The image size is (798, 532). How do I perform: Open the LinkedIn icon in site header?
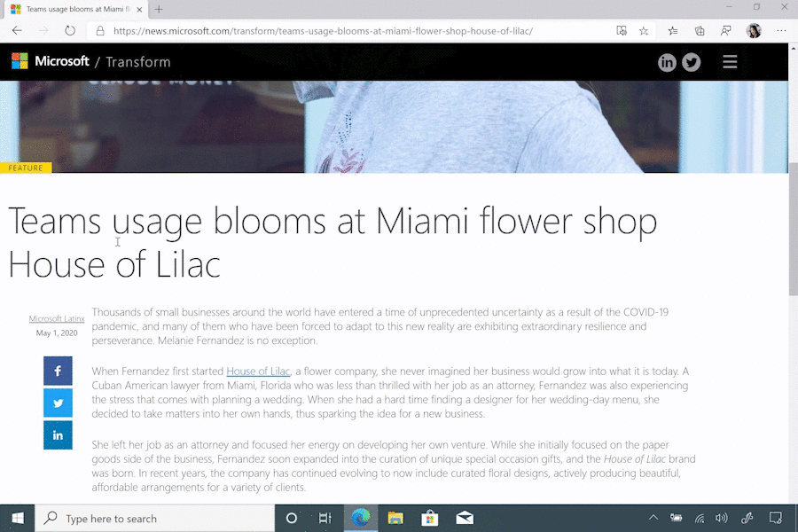click(667, 62)
